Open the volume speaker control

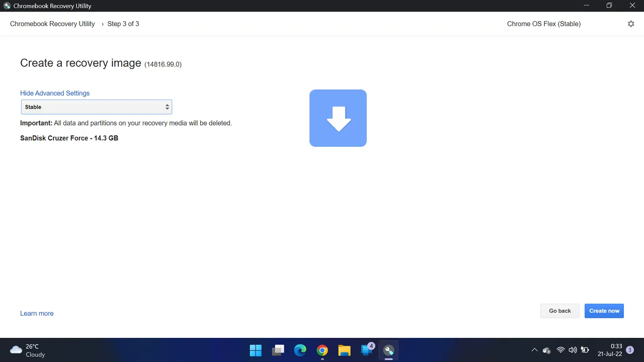pos(573,350)
